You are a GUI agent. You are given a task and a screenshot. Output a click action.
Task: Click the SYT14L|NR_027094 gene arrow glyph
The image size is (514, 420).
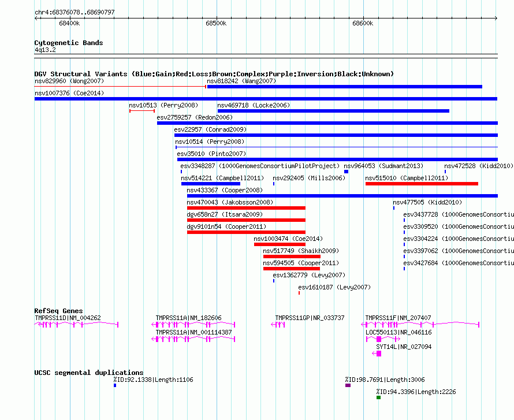(377, 354)
